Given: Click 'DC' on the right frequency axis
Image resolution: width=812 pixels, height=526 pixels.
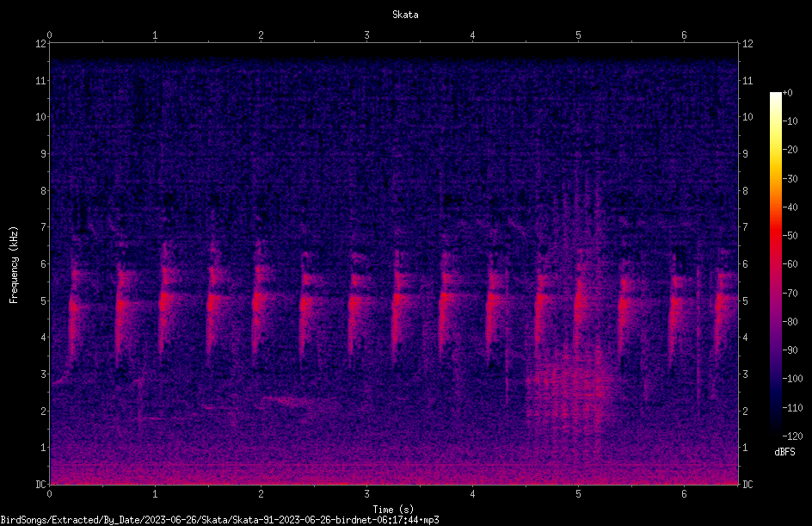Looking at the screenshot, I should (747, 485).
